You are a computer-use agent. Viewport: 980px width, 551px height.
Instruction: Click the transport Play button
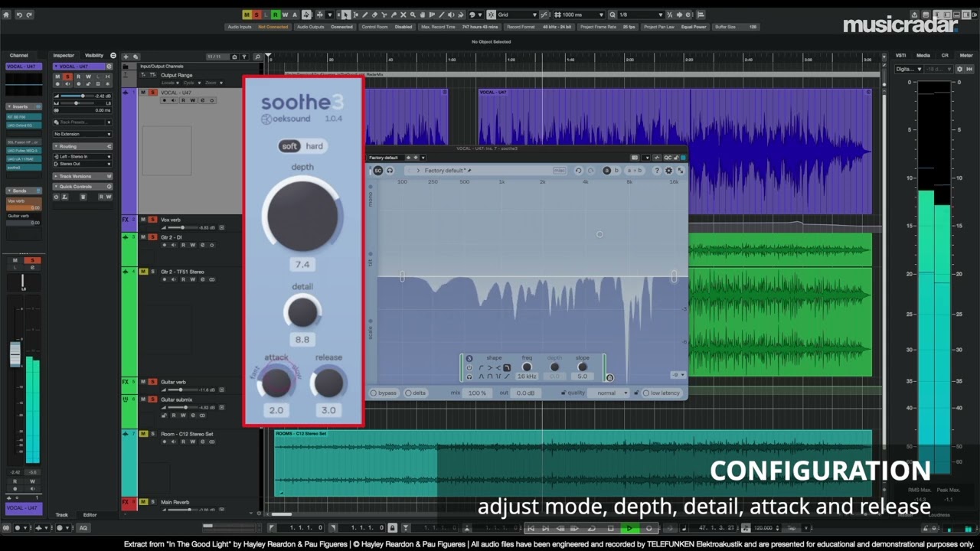coord(629,528)
